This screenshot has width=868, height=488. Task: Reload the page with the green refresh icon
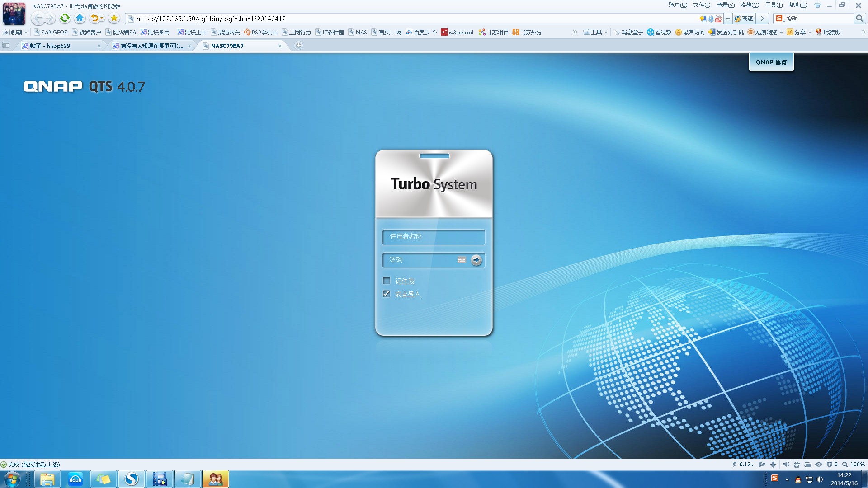coord(65,18)
